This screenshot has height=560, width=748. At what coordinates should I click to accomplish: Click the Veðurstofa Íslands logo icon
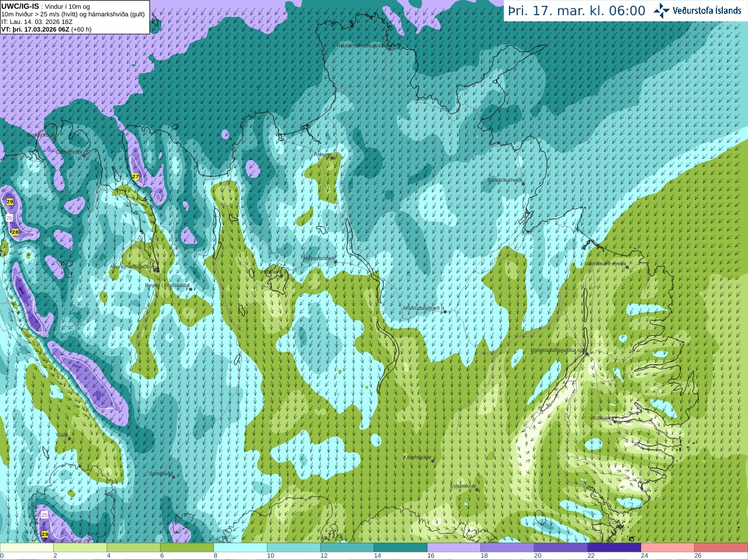click(662, 11)
